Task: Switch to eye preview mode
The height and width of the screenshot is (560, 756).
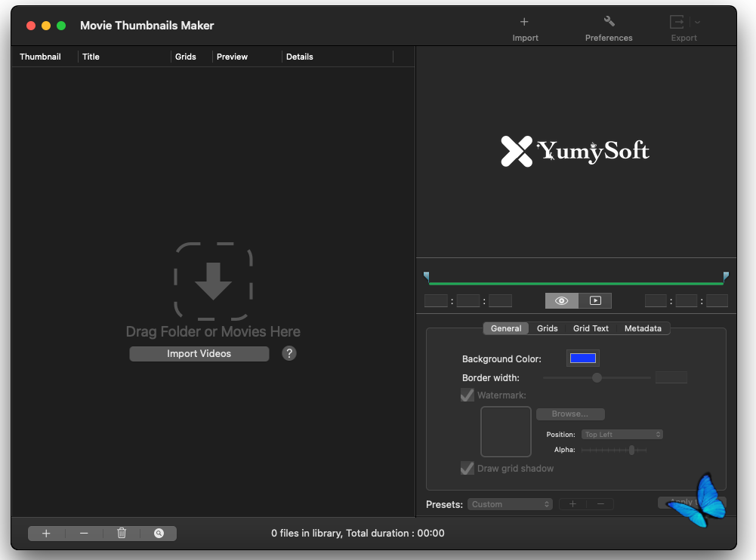Action: coord(562,300)
